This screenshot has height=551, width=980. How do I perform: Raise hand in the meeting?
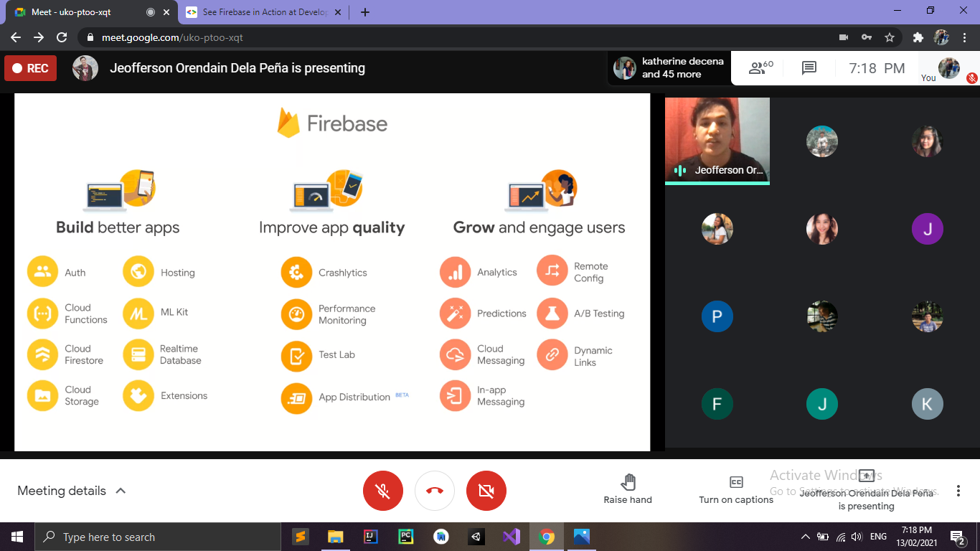click(628, 489)
